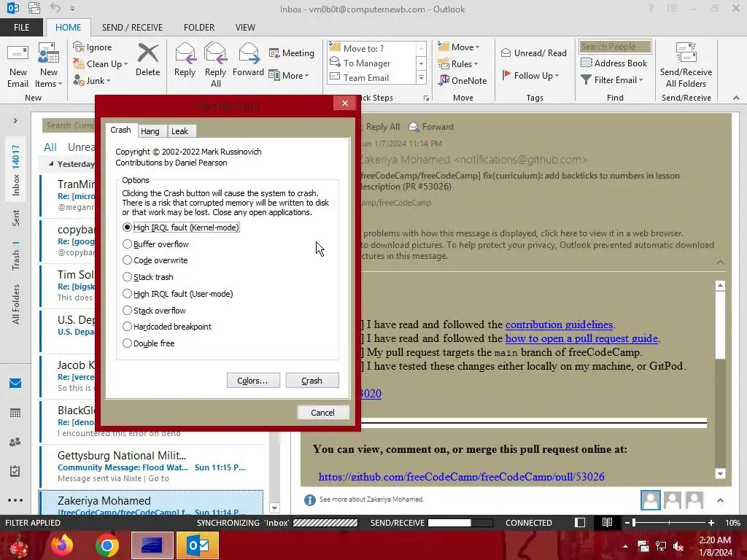Viewport: 747px width, 560px height.
Task: Open the New Items button
Action: tap(49, 65)
